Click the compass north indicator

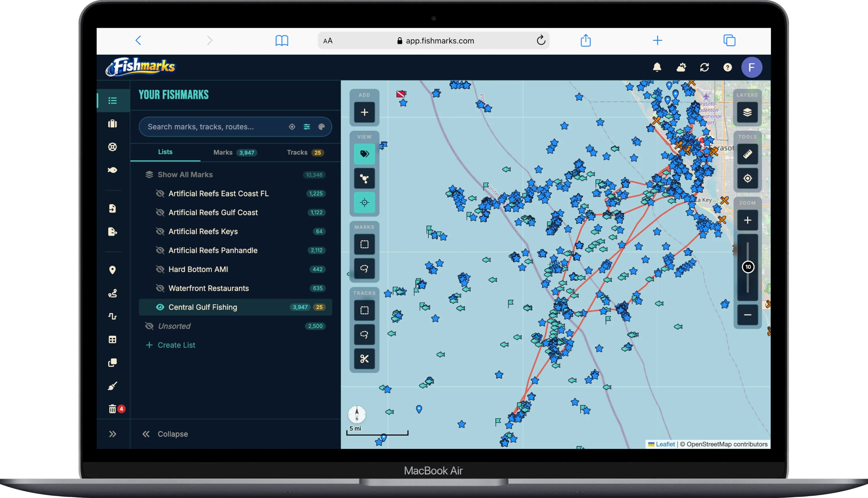click(x=356, y=414)
